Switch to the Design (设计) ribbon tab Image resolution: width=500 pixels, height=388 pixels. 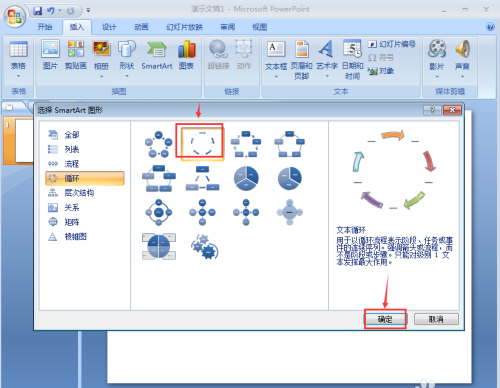(109, 27)
